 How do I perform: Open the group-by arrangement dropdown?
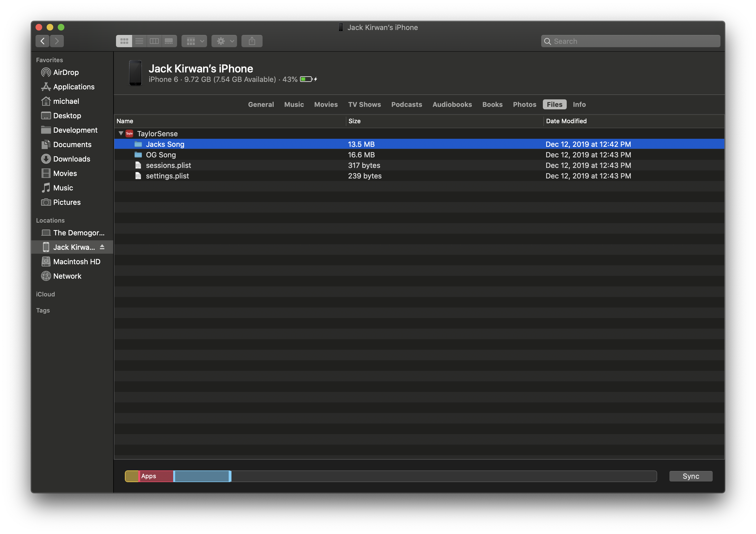[x=194, y=41]
